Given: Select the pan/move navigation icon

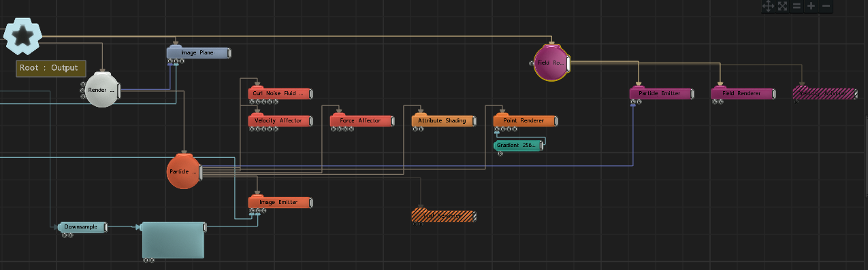Looking at the screenshot, I should click(x=768, y=6).
